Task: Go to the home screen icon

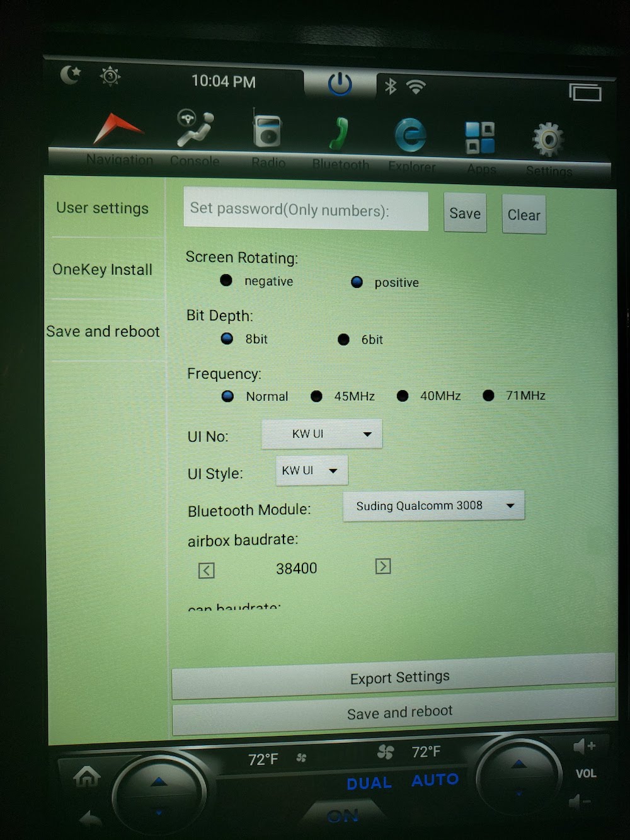Action: click(86, 777)
